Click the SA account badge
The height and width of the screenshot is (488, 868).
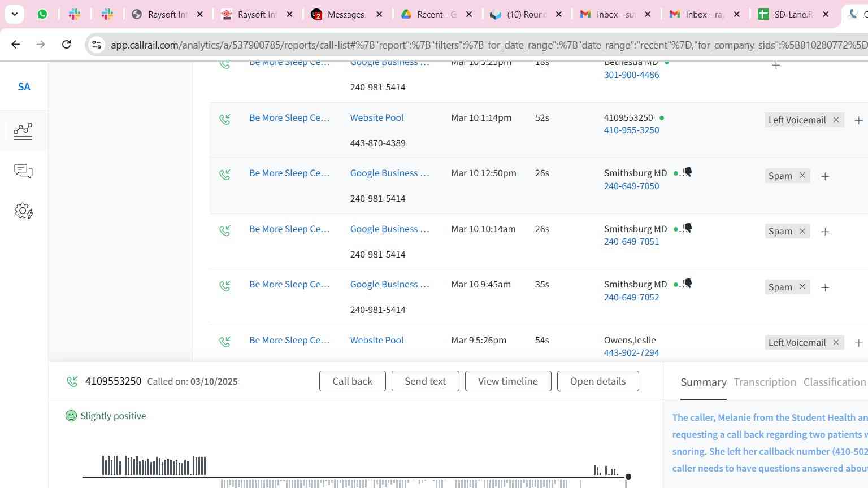(x=24, y=86)
